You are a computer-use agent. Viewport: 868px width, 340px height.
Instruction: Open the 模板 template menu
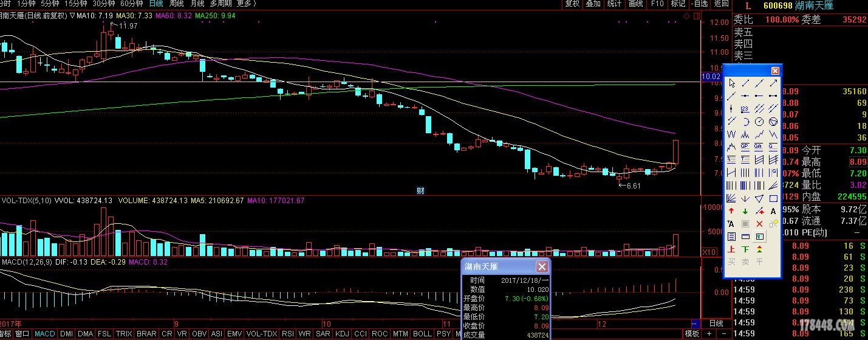click(x=692, y=333)
